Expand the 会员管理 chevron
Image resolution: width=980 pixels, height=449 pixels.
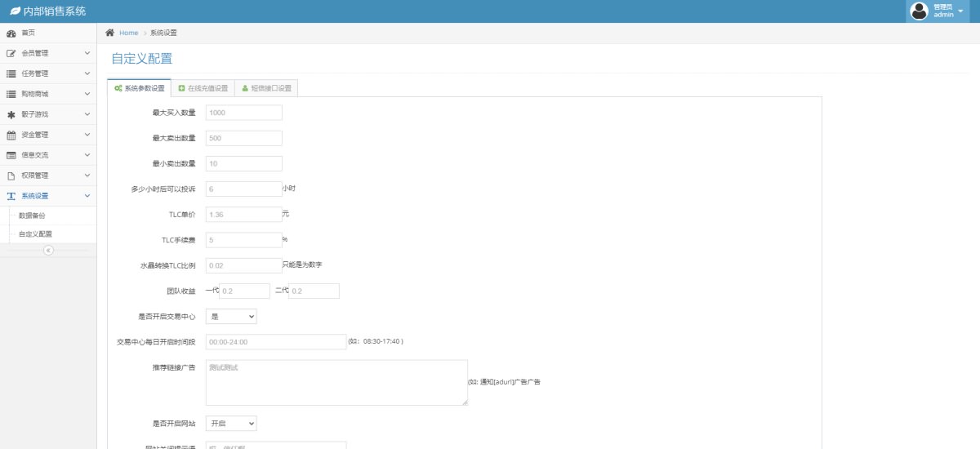[87, 53]
